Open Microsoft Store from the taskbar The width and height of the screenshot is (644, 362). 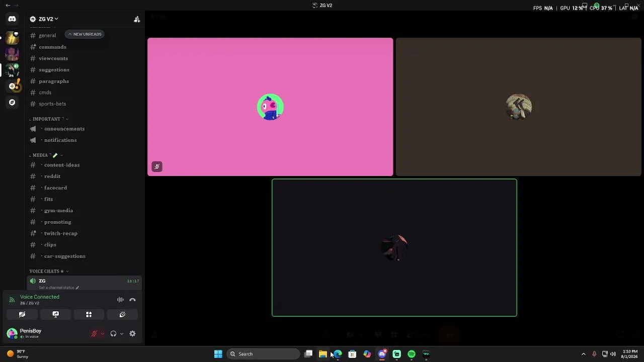[x=352, y=354]
